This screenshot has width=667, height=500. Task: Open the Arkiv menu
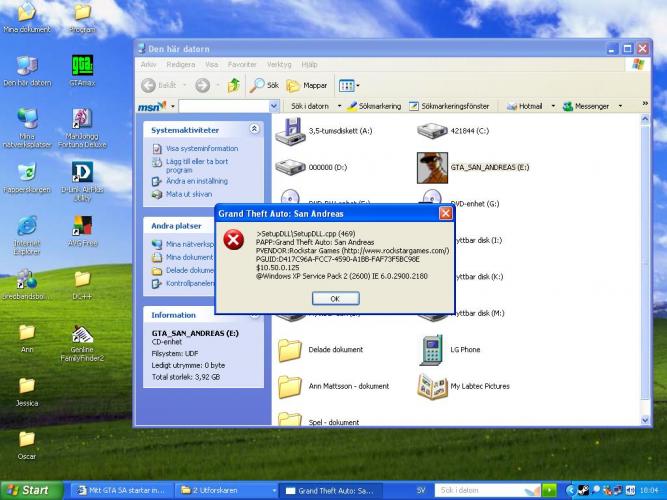pyautogui.click(x=149, y=64)
